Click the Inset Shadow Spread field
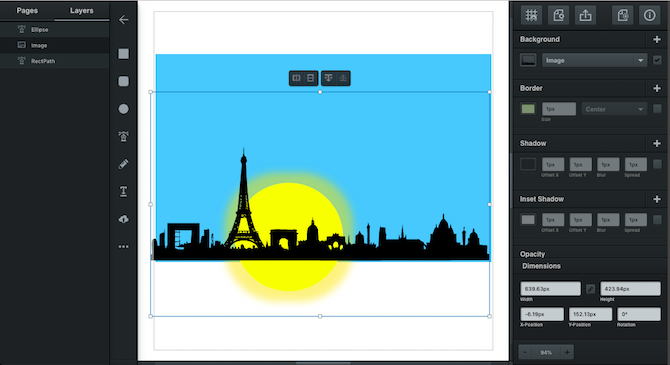This screenshot has height=365, width=670. click(x=635, y=220)
